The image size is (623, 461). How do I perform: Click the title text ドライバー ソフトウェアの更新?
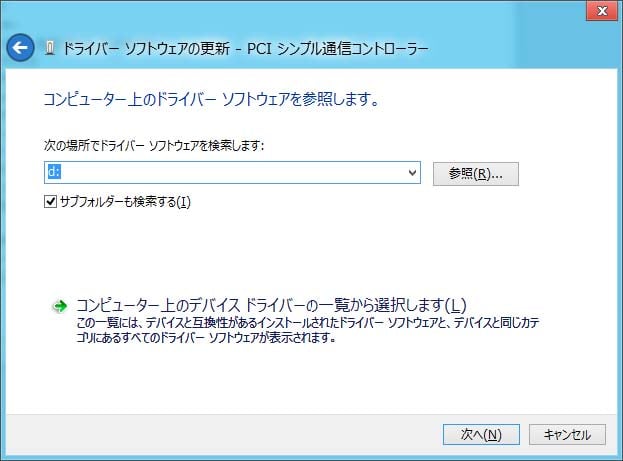click(146, 48)
